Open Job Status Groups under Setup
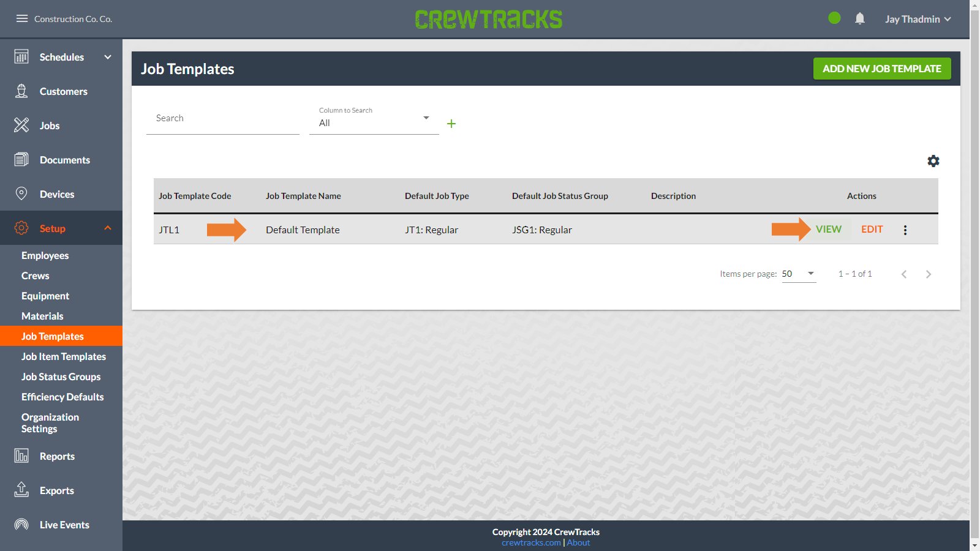 (61, 377)
